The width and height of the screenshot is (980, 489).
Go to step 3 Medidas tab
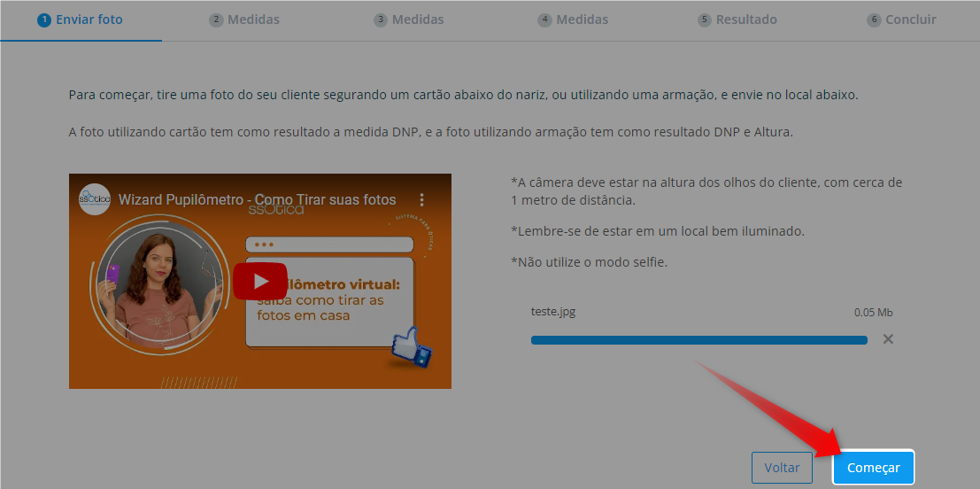pyautogui.click(x=409, y=19)
